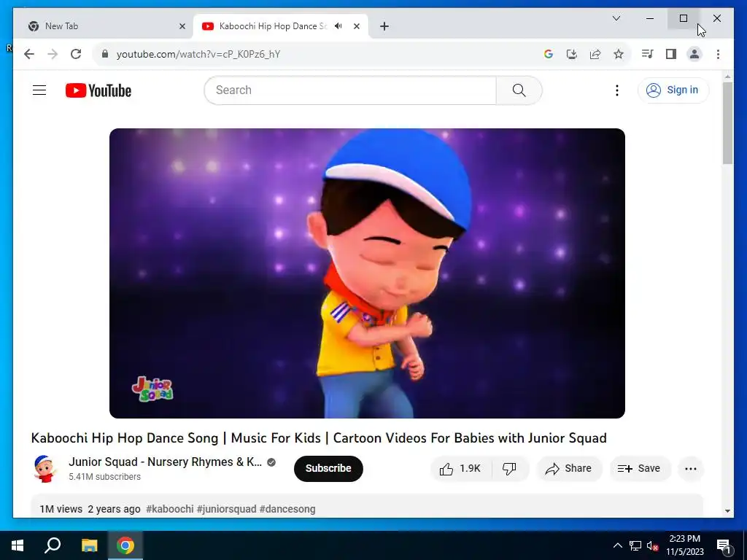The width and height of the screenshot is (747, 560).
Task: Open the Google icon in the address bar
Action: tap(549, 54)
